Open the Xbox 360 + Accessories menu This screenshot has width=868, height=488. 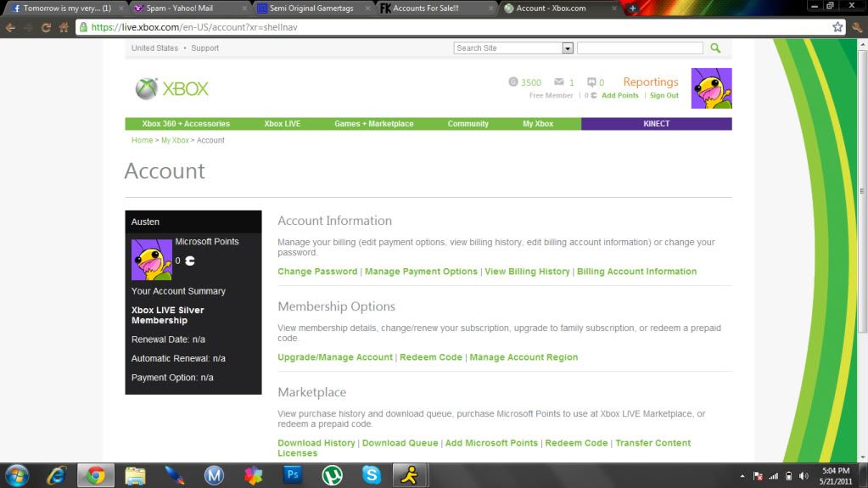tap(186, 124)
